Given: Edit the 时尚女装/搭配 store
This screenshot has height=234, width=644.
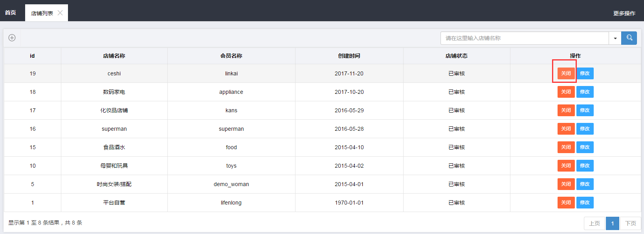Looking at the screenshot, I should pos(585,184).
